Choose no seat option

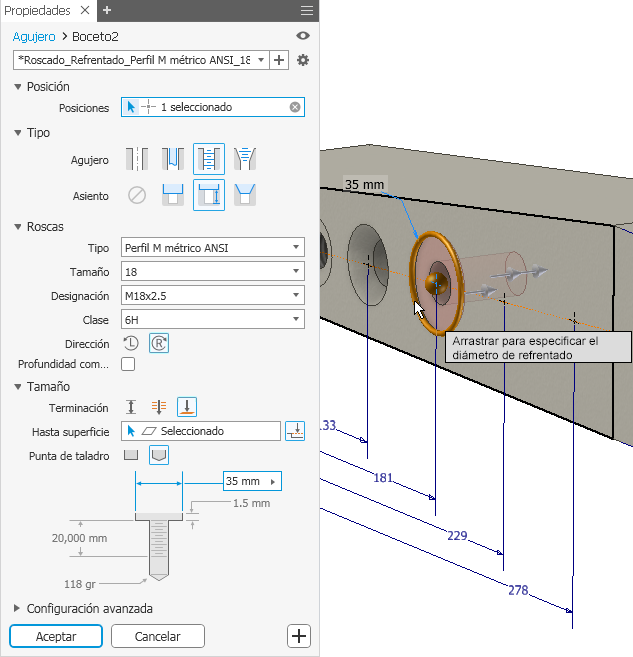(137, 195)
